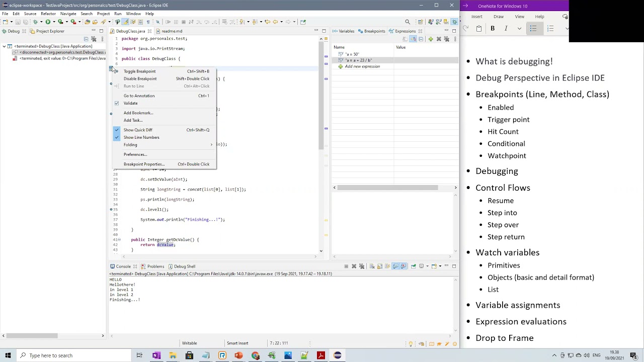Click the light bulb tip icon in status bar
644x362 pixels.
point(411,344)
